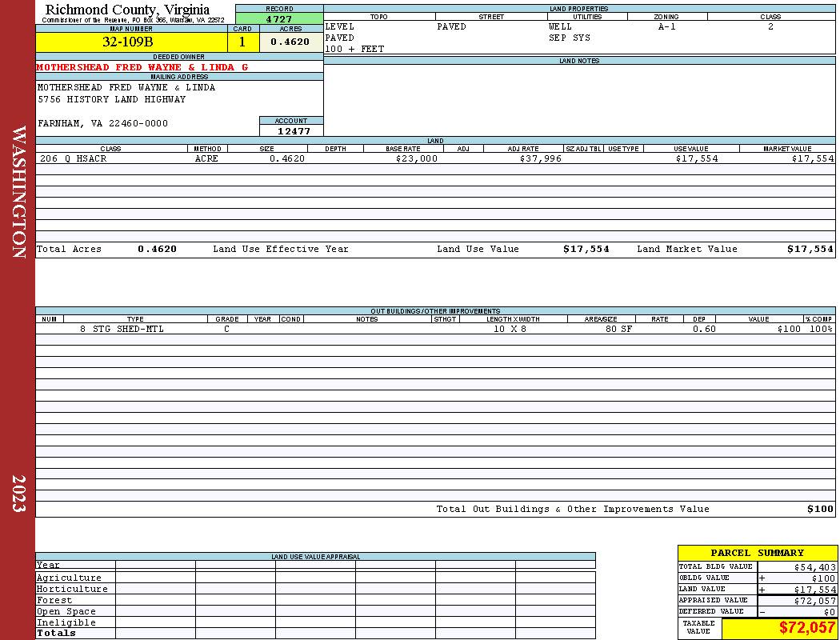The width and height of the screenshot is (840, 640).
Task: Click the card number 1 field
Action: pos(242,42)
